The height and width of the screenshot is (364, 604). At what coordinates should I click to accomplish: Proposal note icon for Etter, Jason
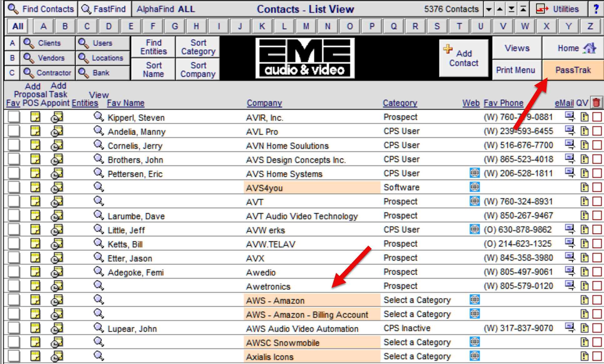pyautogui.click(x=35, y=258)
